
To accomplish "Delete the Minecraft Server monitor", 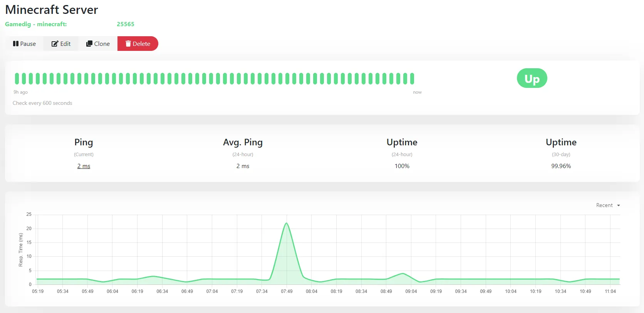I will click(x=138, y=44).
